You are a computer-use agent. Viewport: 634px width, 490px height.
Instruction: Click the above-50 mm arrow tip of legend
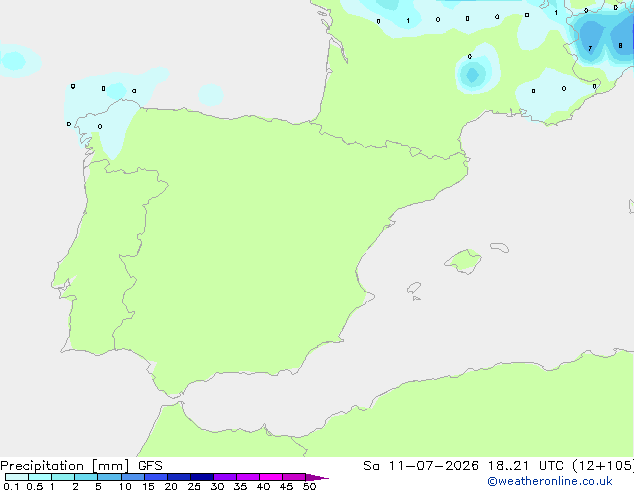coord(317,477)
